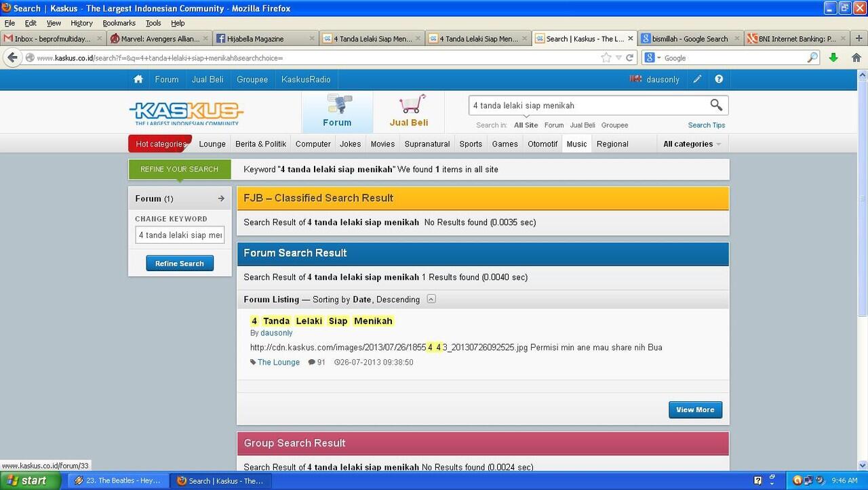
Task: Open the Music category
Action: coord(577,144)
